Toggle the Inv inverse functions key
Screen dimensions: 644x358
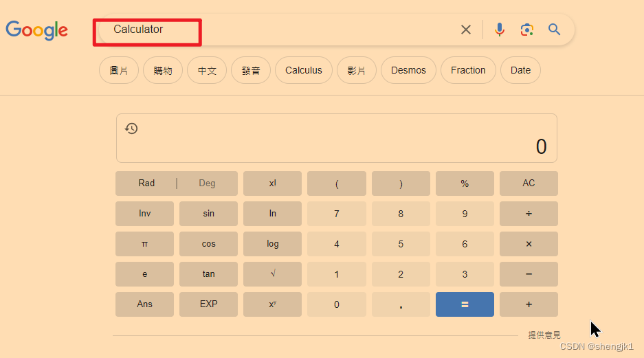coord(144,214)
